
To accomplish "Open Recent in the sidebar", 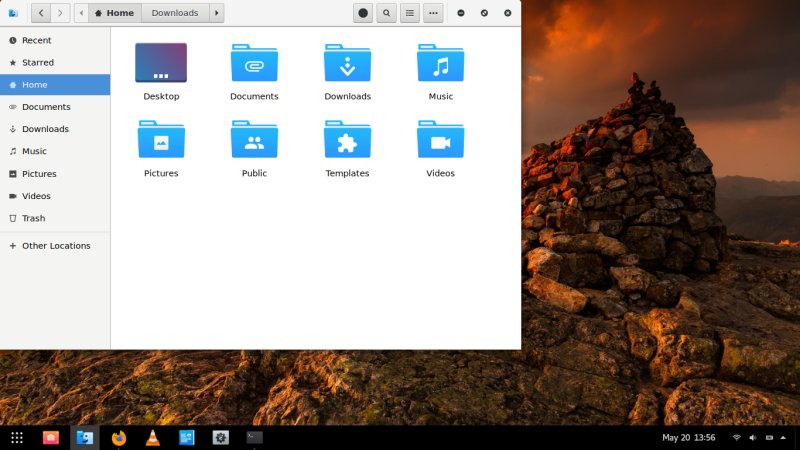I will click(x=36, y=40).
